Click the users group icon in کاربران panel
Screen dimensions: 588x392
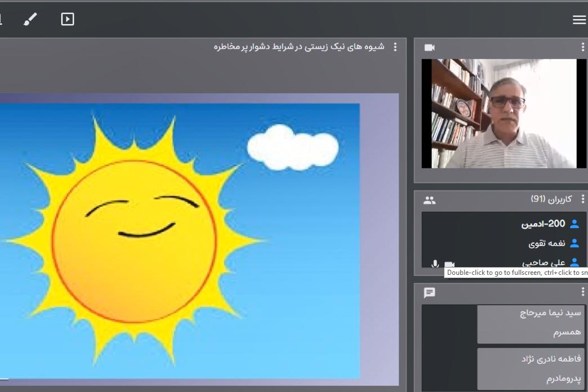tap(430, 200)
